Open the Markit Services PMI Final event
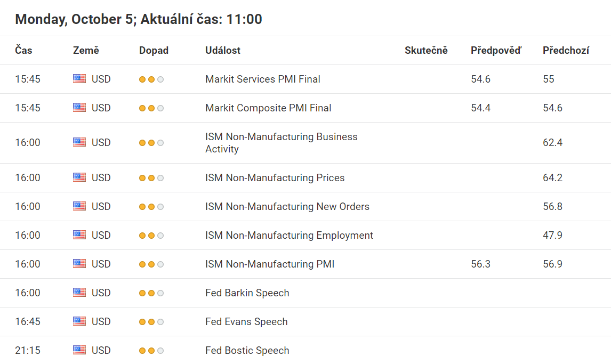611x364 pixels. click(263, 79)
